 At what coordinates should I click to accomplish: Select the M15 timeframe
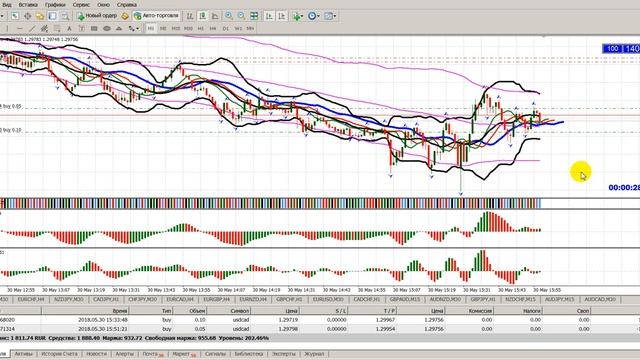176,29
